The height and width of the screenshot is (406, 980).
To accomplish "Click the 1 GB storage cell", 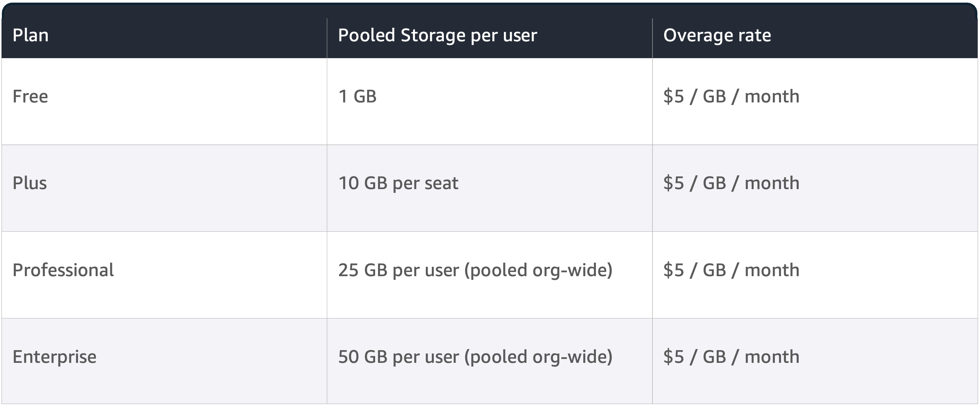I will click(x=357, y=96).
